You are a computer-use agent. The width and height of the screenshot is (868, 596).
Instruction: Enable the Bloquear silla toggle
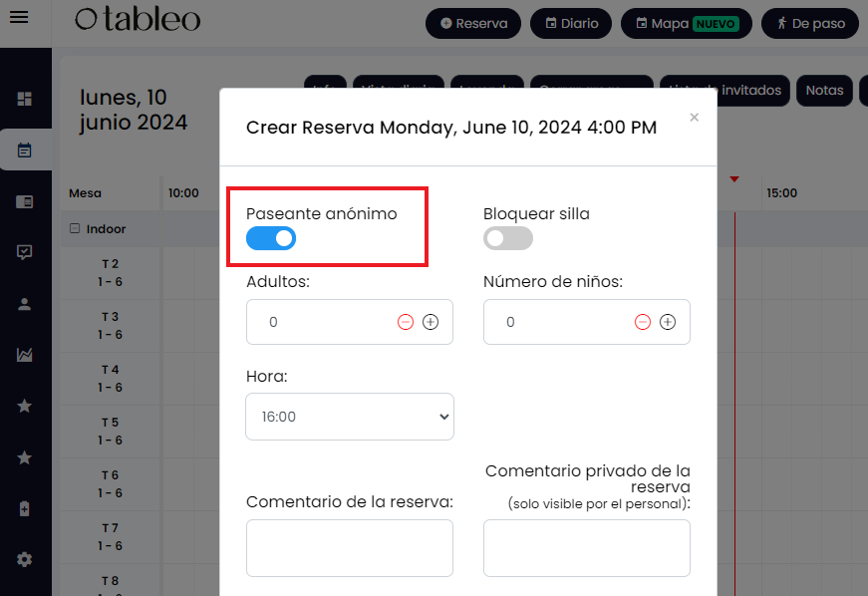pos(508,238)
